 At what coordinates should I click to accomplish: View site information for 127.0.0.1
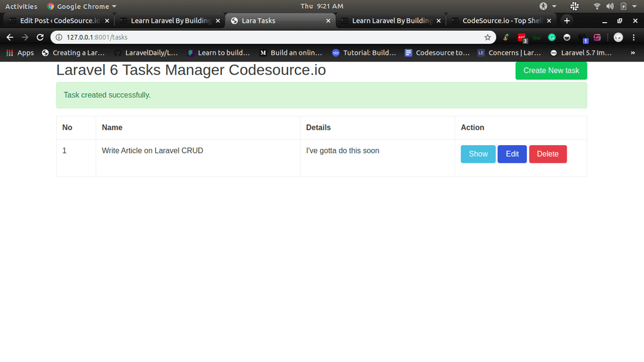(59, 37)
